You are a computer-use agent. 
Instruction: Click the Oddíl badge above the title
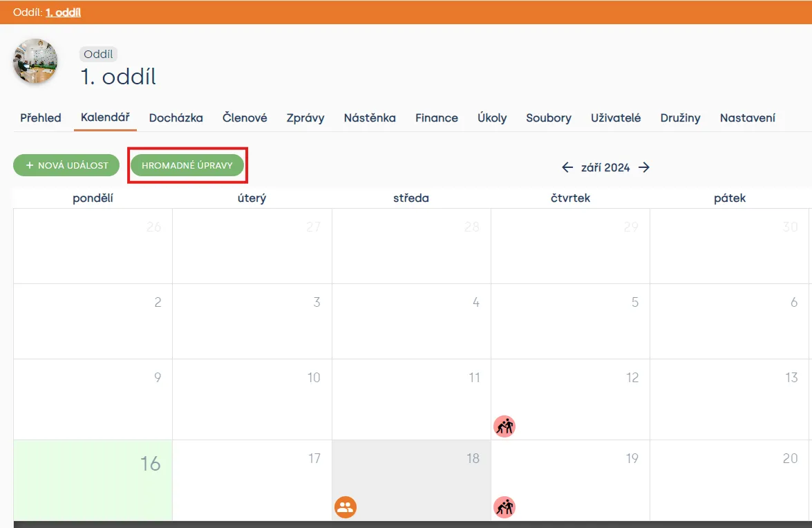pyautogui.click(x=98, y=54)
